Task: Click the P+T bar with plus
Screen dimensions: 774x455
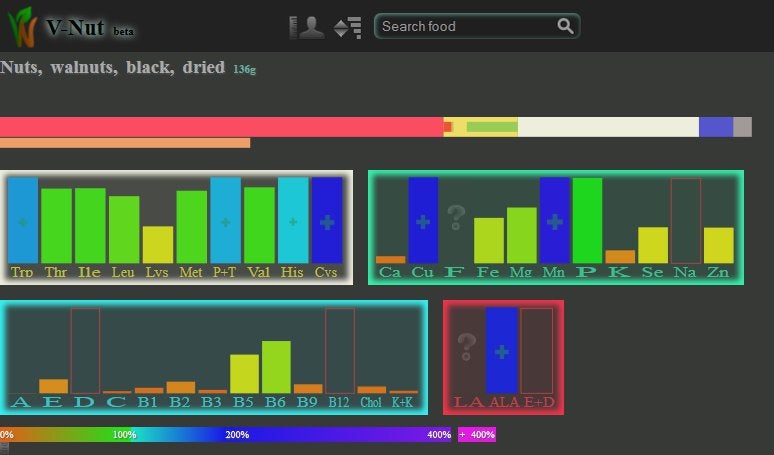Action: (x=226, y=220)
